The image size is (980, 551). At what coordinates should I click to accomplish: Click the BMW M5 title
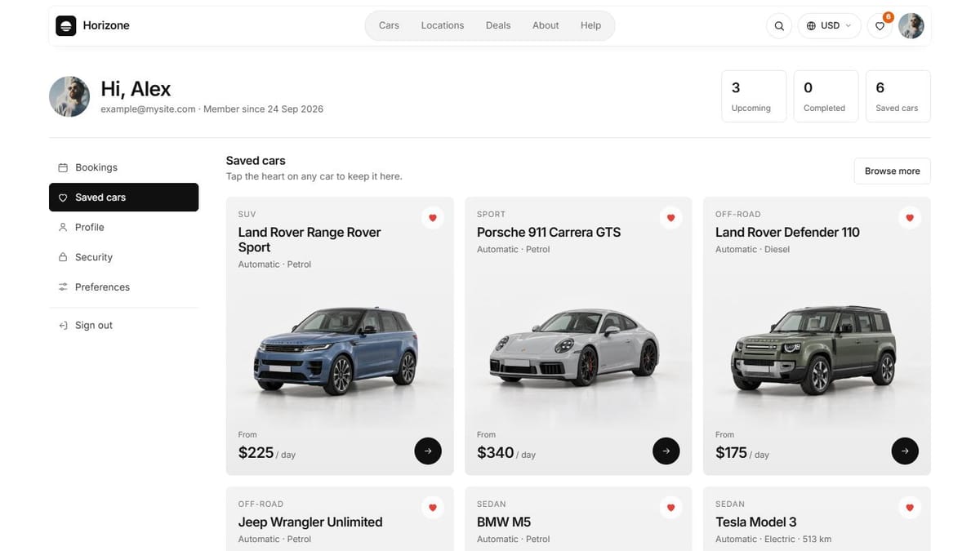pyautogui.click(x=505, y=522)
